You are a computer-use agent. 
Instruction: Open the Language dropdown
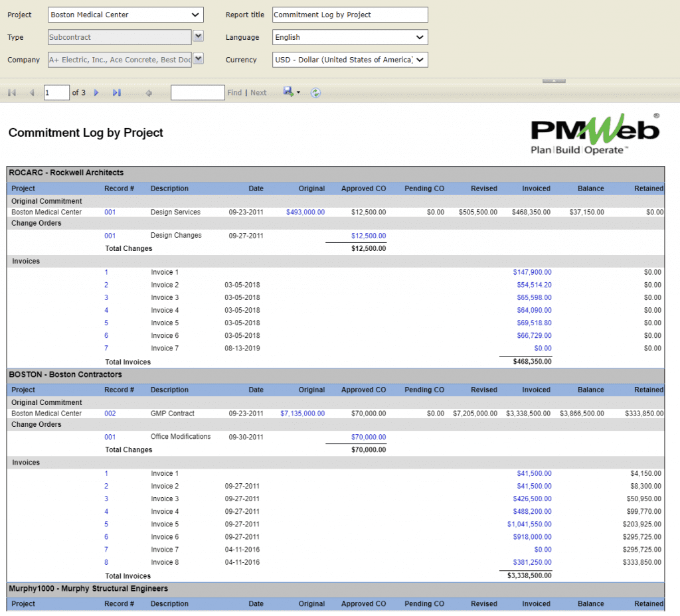pyautogui.click(x=350, y=37)
